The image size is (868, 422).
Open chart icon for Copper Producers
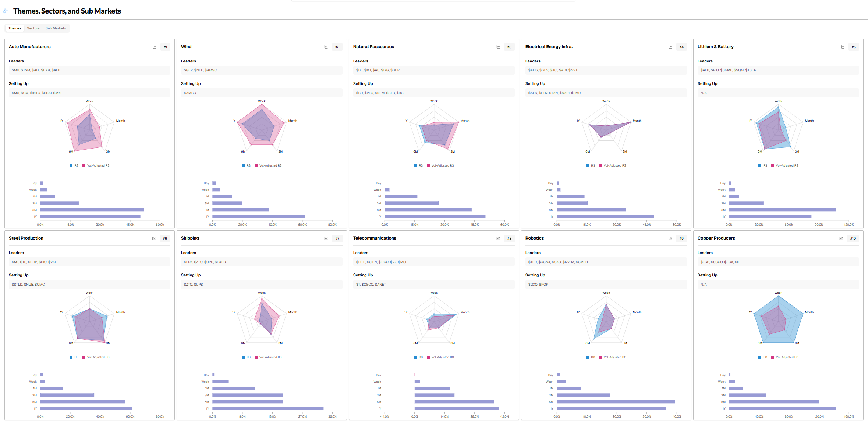841,239
